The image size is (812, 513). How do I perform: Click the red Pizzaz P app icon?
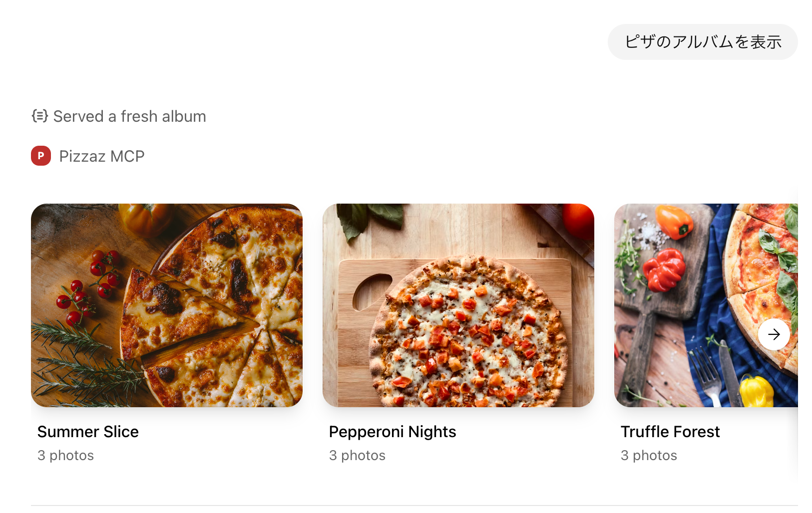[x=41, y=156]
